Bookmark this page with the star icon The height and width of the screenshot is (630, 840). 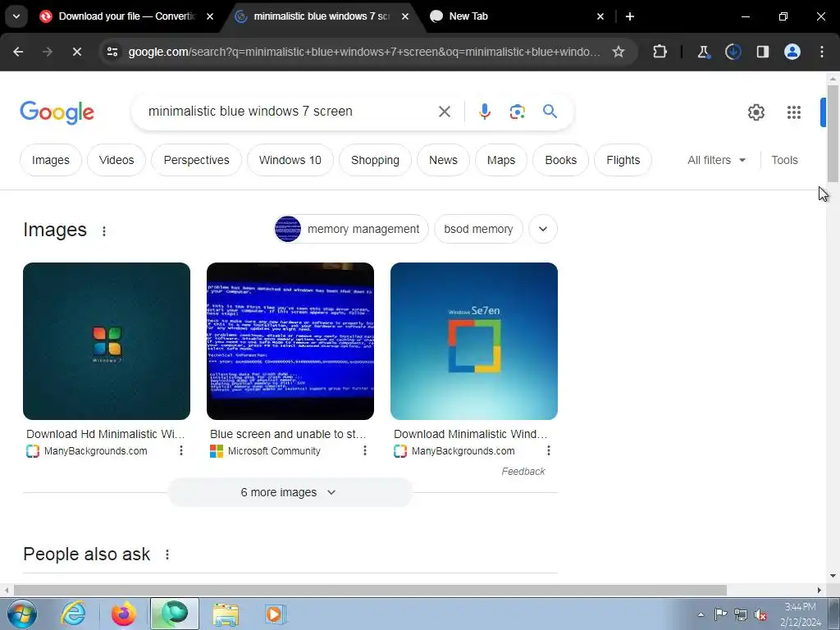click(x=619, y=52)
